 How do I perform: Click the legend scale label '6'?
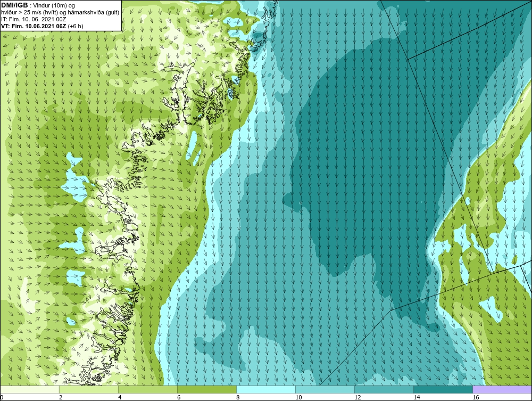[179, 397]
